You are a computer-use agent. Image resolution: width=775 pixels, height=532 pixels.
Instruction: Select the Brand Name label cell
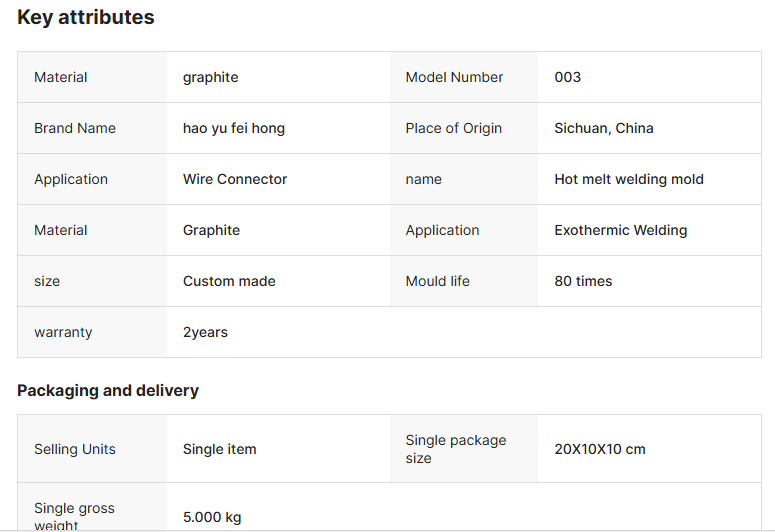tap(75, 128)
